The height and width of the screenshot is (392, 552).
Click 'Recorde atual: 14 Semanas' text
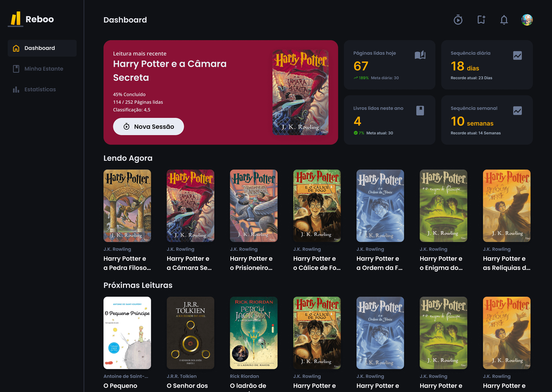(x=476, y=133)
